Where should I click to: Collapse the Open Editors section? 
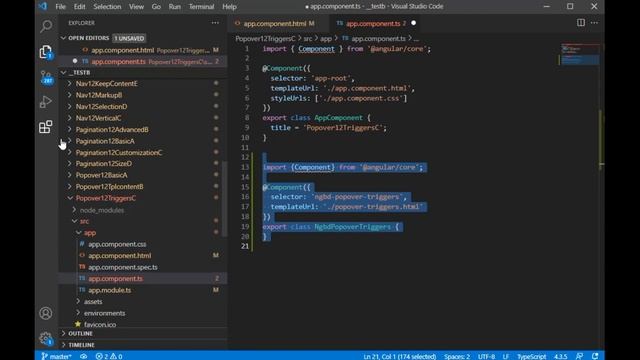click(x=63, y=38)
